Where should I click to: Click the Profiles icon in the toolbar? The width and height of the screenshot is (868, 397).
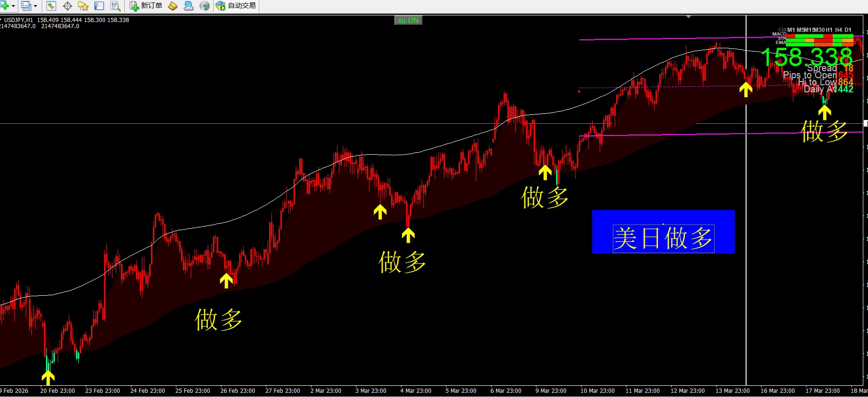point(26,6)
